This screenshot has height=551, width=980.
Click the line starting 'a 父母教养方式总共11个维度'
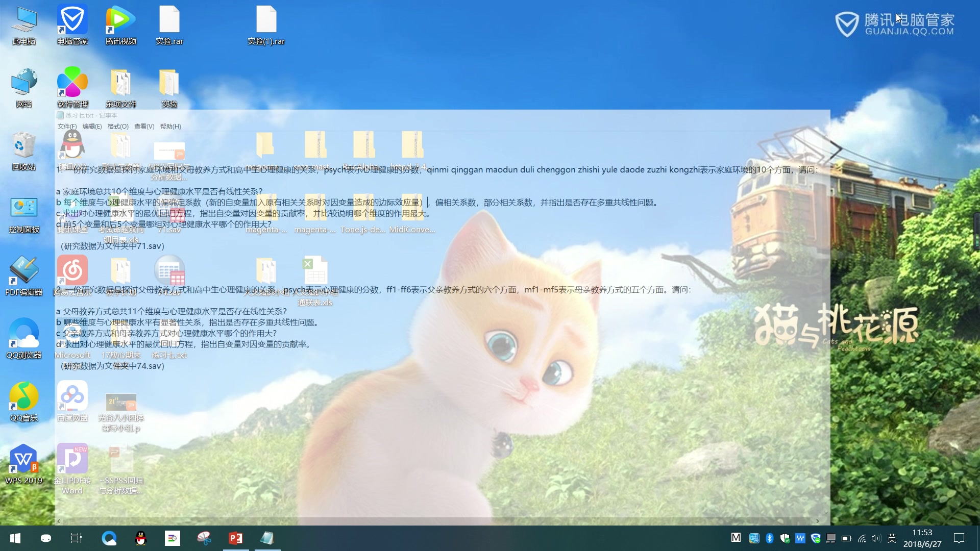171,311
